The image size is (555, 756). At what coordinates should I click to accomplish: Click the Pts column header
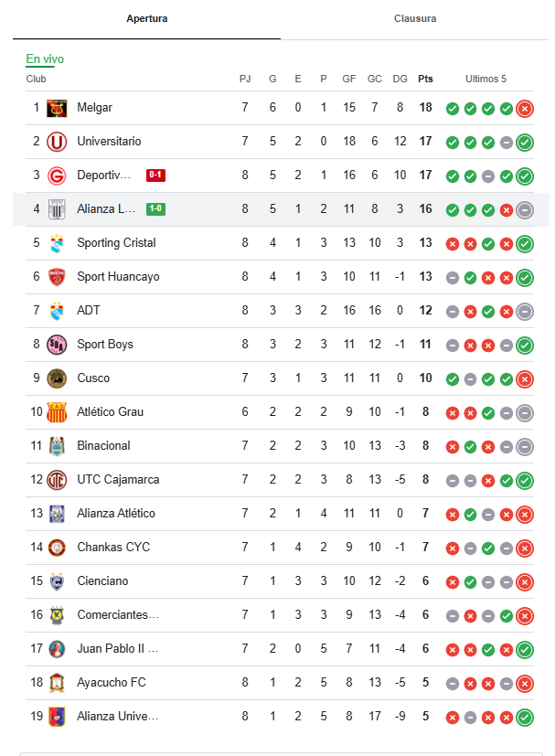[x=425, y=79]
